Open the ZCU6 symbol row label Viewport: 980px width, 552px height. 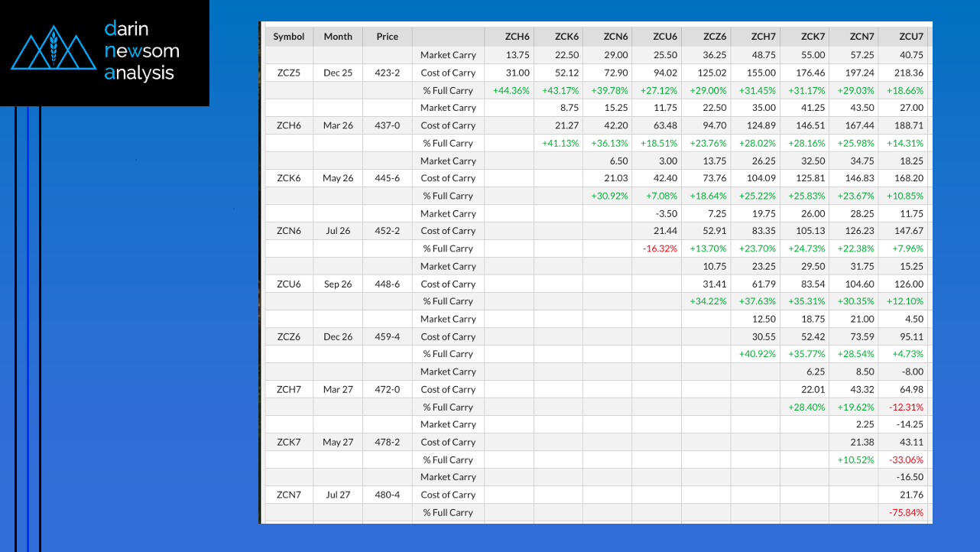[x=289, y=284]
